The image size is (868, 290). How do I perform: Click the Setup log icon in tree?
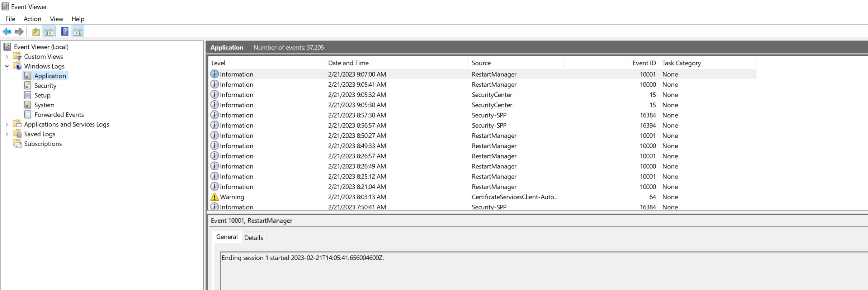click(28, 95)
